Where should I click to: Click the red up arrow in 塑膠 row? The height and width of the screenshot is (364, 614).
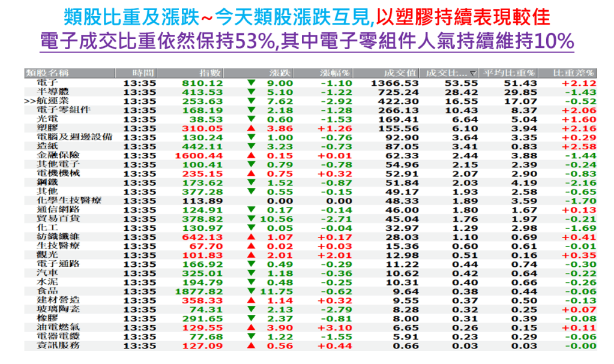(x=251, y=128)
